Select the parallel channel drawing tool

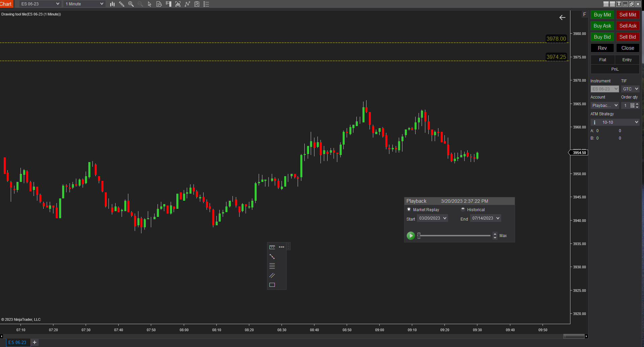[x=272, y=275]
